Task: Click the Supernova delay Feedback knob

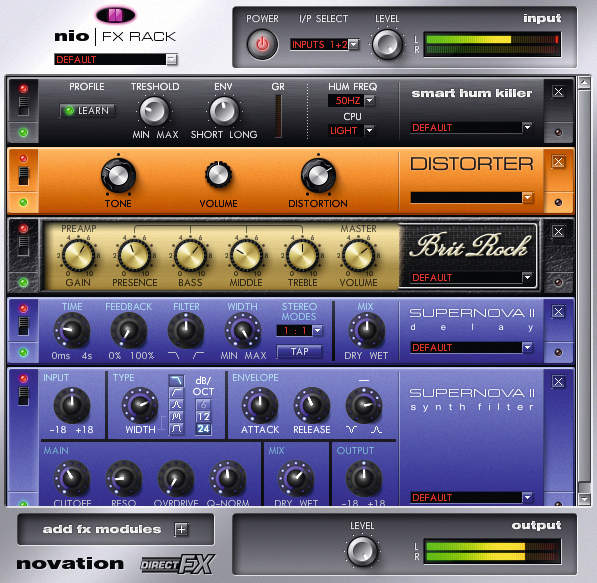Action: (x=129, y=331)
